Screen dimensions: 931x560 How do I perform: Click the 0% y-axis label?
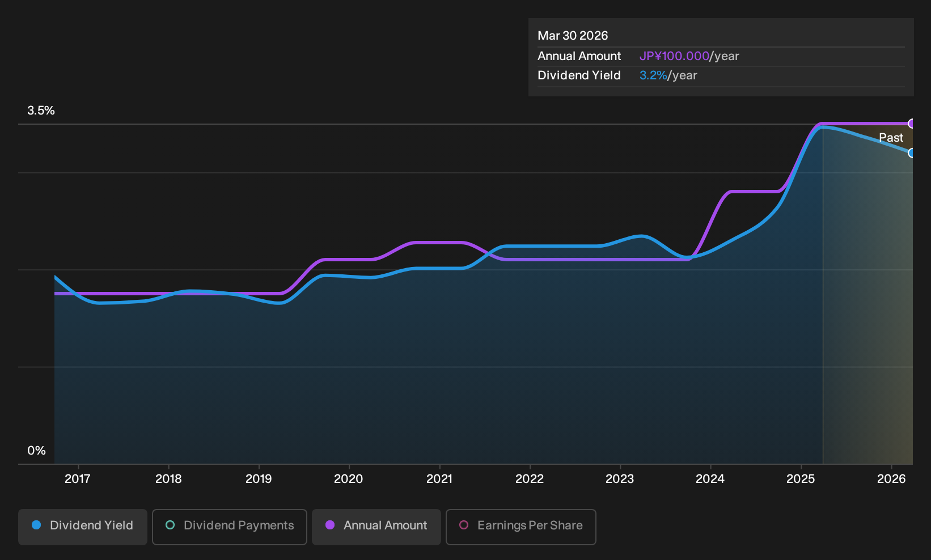point(36,451)
